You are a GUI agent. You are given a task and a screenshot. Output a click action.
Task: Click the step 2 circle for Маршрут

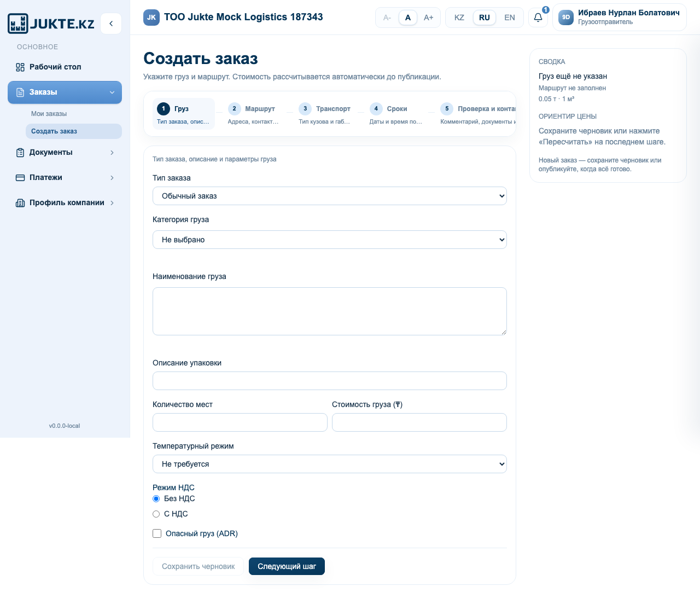[x=234, y=108]
